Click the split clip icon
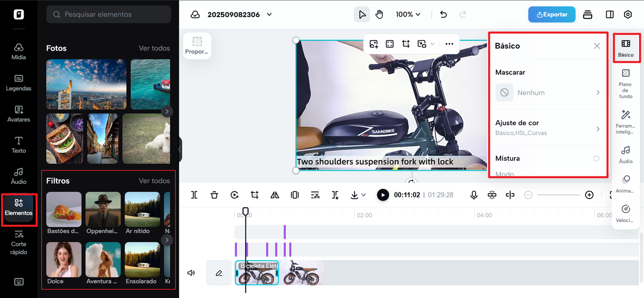This screenshot has height=298, width=644. pyautogui.click(x=194, y=195)
